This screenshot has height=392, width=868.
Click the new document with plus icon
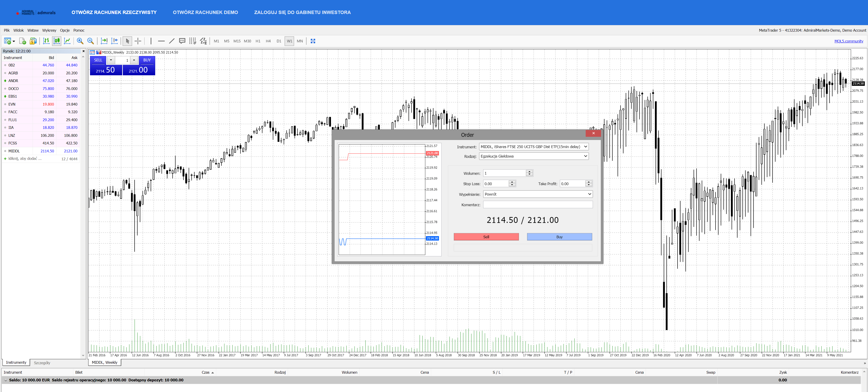23,41
